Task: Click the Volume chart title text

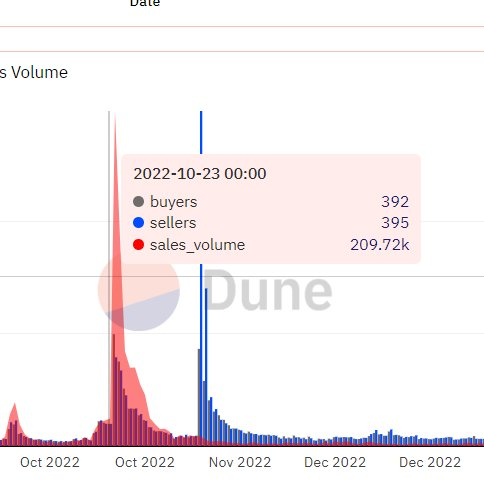Action: (x=39, y=72)
